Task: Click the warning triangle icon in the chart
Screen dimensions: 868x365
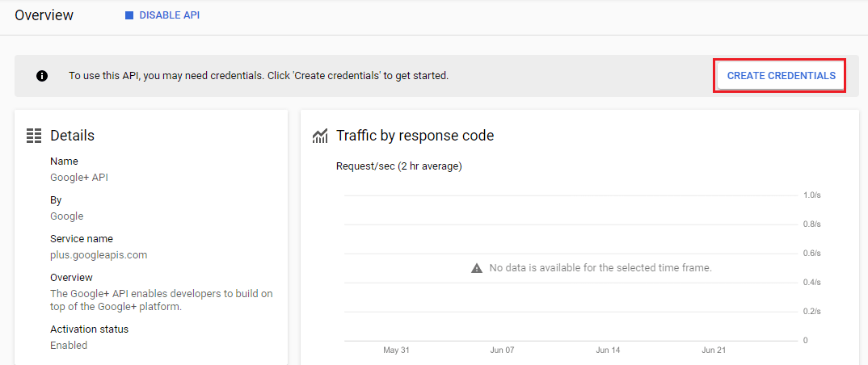Action: pos(477,267)
